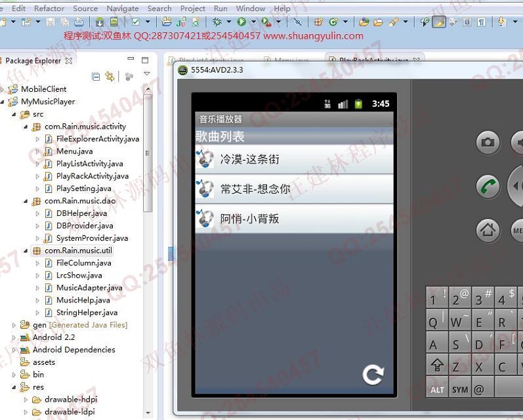Open the Window menu
The image size is (523, 420).
click(251, 9)
